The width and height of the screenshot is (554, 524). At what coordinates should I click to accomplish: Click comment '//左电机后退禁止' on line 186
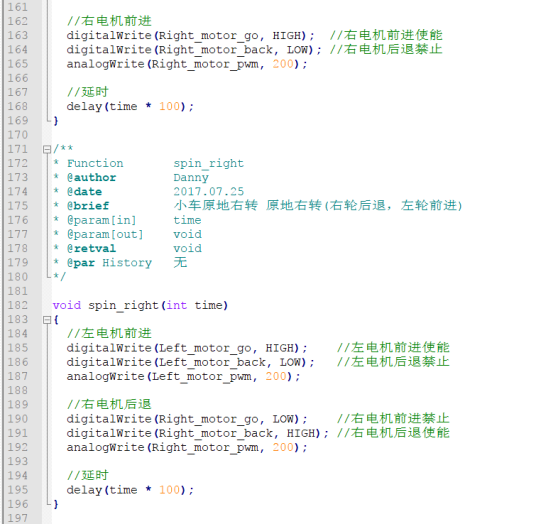pyautogui.click(x=393, y=362)
